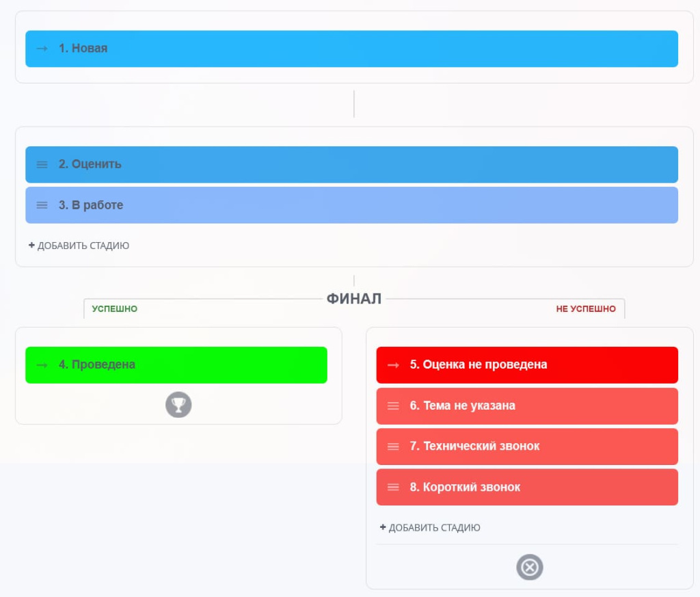Select the green 4. Проведена stage
This screenshot has width=700, height=597.
pyautogui.click(x=176, y=365)
